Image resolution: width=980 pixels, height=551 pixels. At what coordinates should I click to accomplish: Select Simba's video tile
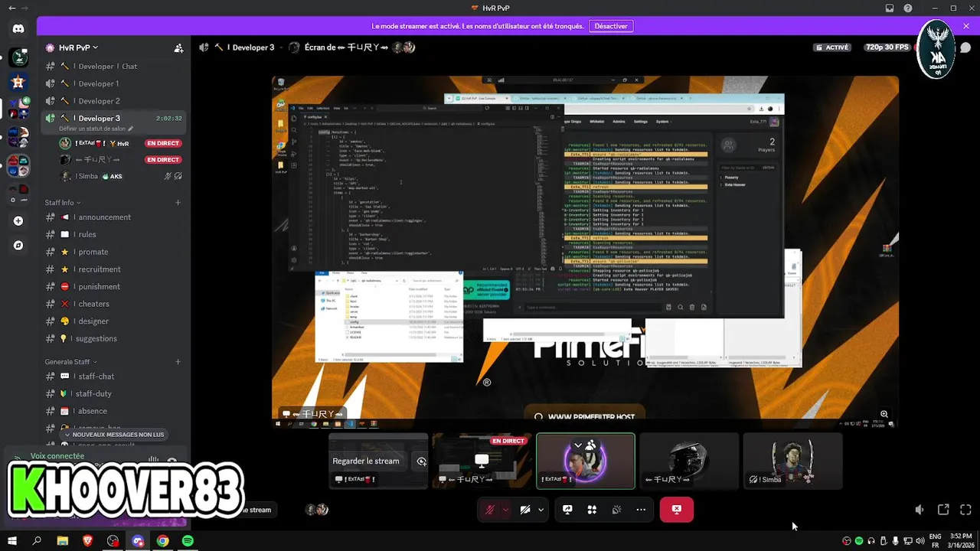click(x=792, y=461)
